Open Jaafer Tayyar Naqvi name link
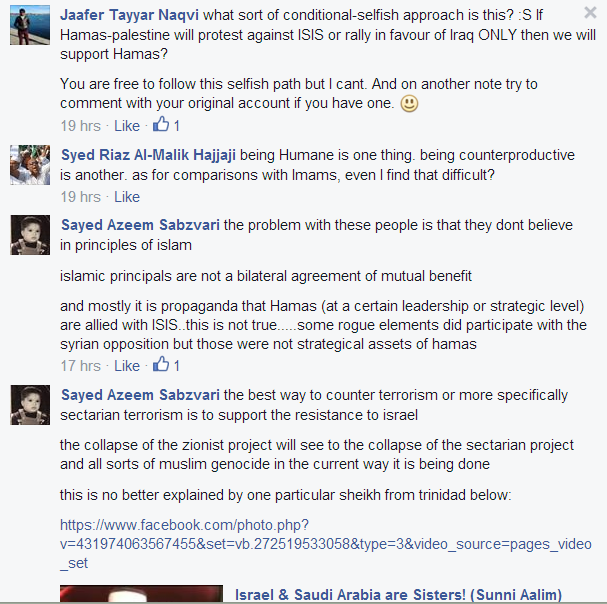Viewport: 607px width, 604px height. point(129,15)
